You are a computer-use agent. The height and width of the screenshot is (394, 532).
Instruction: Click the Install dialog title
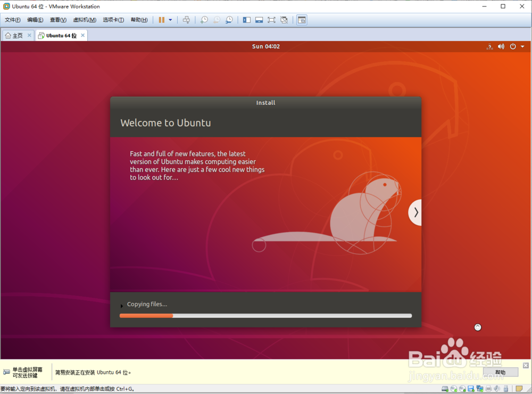click(x=265, y=103)
